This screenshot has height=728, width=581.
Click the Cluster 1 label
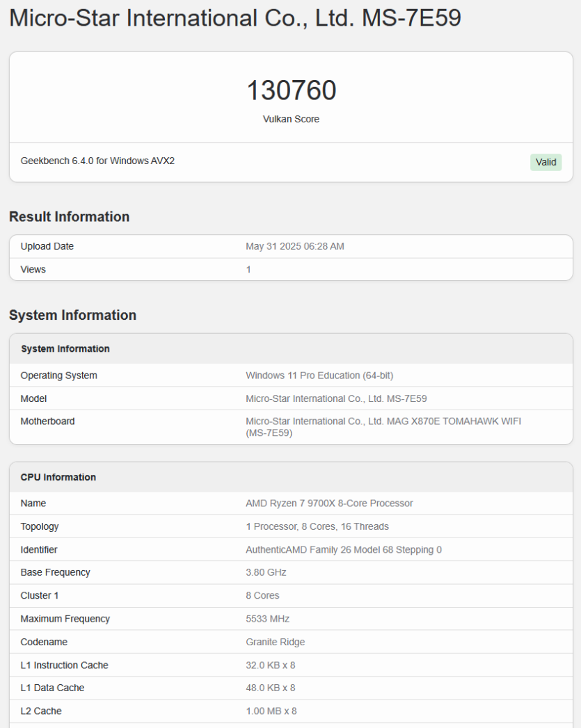click(x=40, y=595)
